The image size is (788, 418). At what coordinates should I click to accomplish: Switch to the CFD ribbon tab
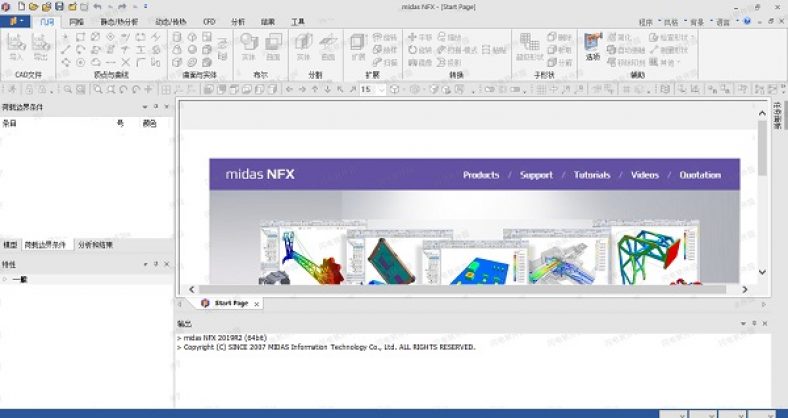pyautogui.click(x=209, y=22)
